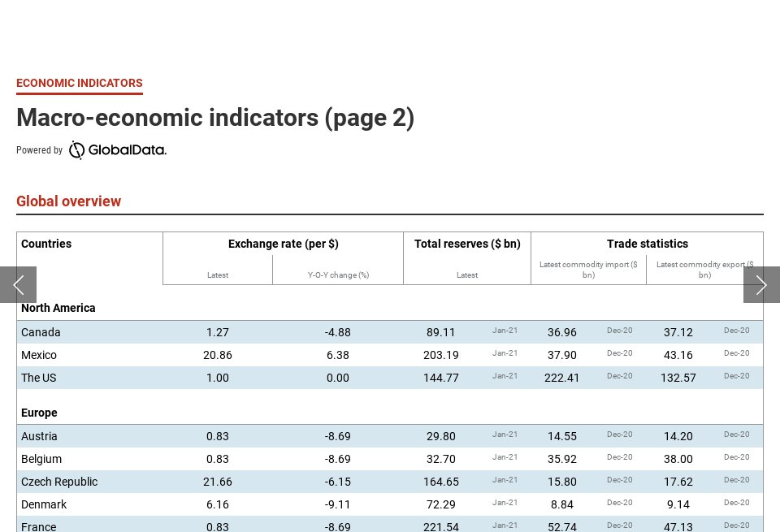Select the Countries column header
This screenshot has height=532, width=780.
[x=46, y=244]
